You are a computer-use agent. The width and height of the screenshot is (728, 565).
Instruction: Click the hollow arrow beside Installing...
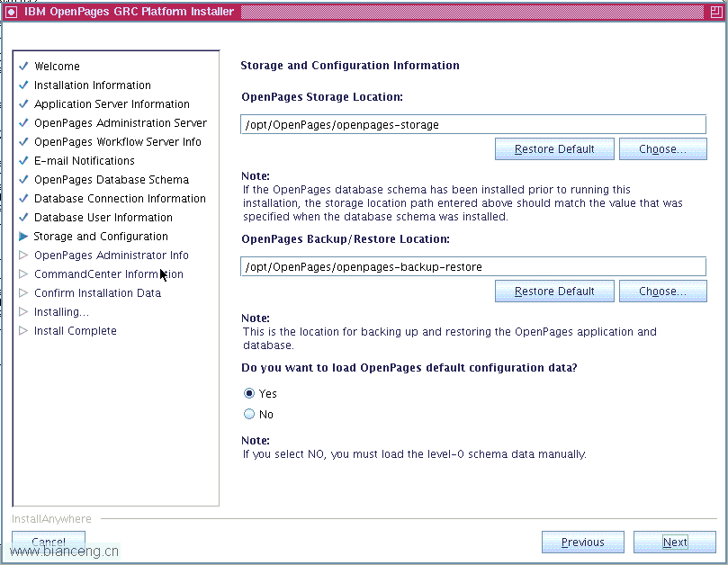[x=23, y=312]
